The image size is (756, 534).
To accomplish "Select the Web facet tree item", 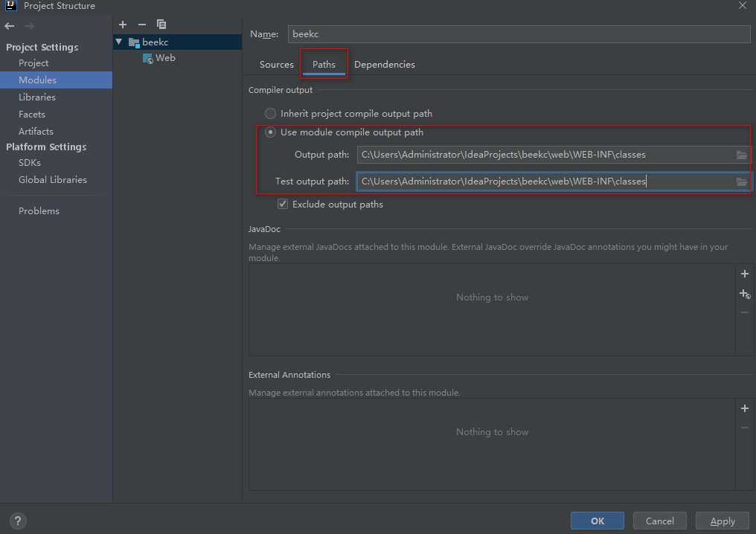I will point(165,58).
